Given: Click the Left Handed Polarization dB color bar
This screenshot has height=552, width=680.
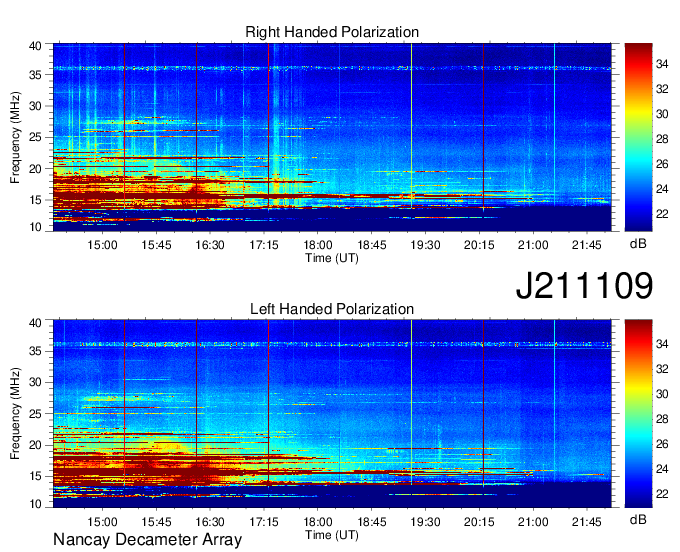Looking at the screenshot, I should point(638,414).
